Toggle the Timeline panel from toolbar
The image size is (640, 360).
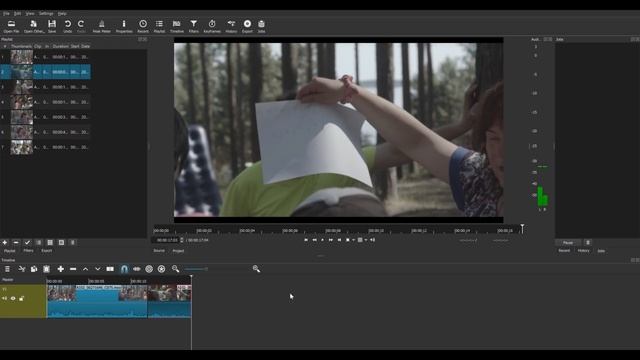pyautogui.click(x=177, y=27)
